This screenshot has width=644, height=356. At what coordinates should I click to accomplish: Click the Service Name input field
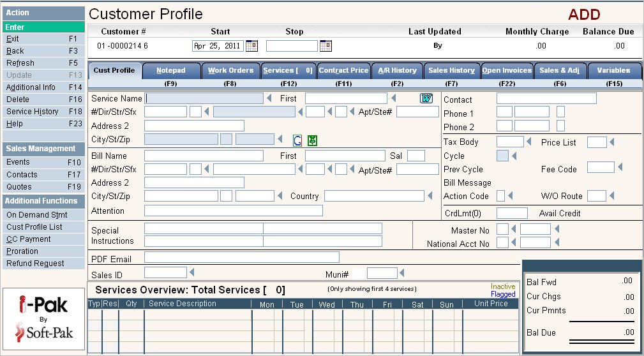point(204,98)
